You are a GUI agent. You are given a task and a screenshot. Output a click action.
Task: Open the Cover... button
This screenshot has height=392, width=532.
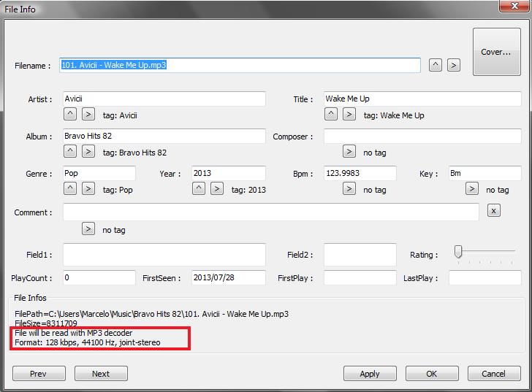point(495,52)
